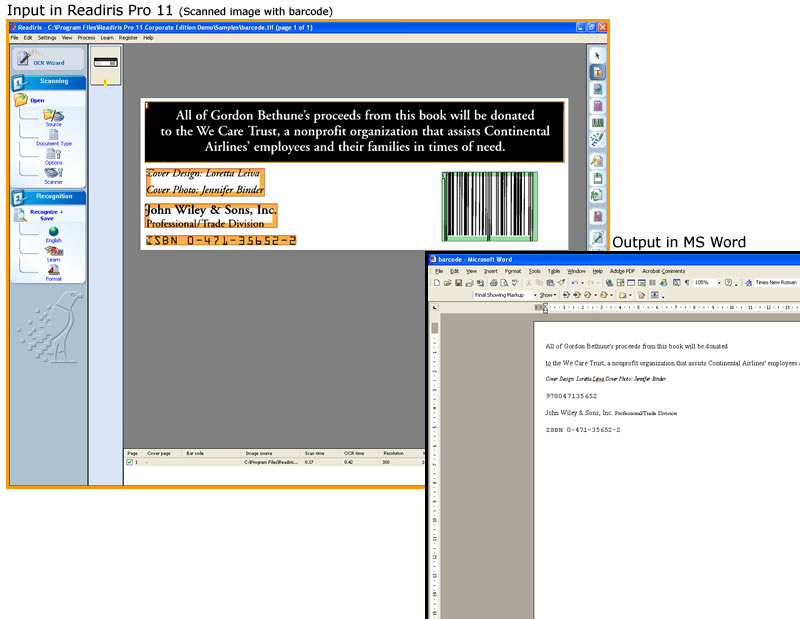Image resolution: width=800 pixels, height=619 pixels.
Task: Expand the Final Showing Markup dropdown
Action: click(534, 296)
